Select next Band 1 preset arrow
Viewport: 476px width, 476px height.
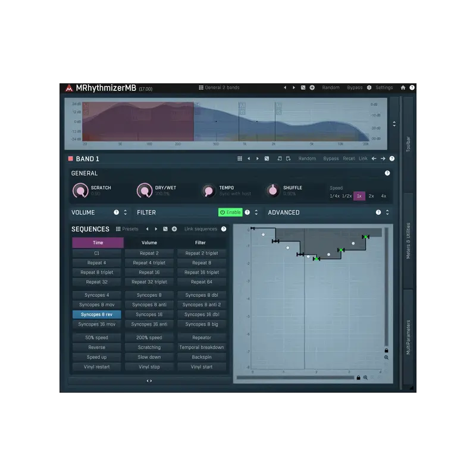pyautogui.click(x=258, y=158)
